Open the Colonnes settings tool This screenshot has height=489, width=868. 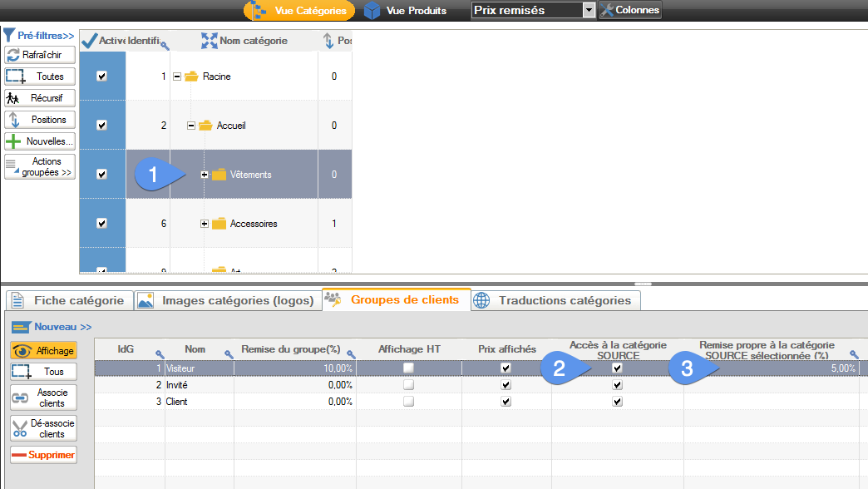630,11
